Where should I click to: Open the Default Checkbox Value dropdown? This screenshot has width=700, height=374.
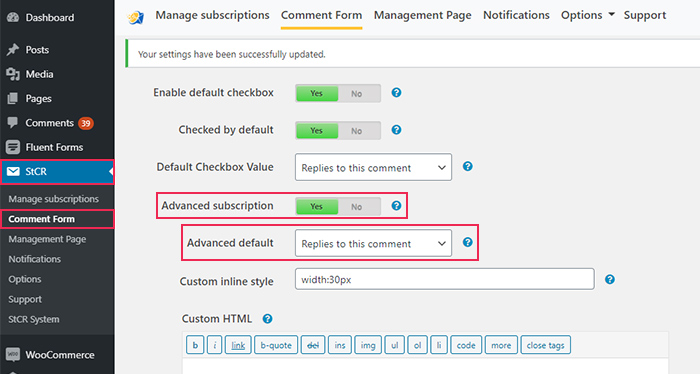tap(373, 167)
